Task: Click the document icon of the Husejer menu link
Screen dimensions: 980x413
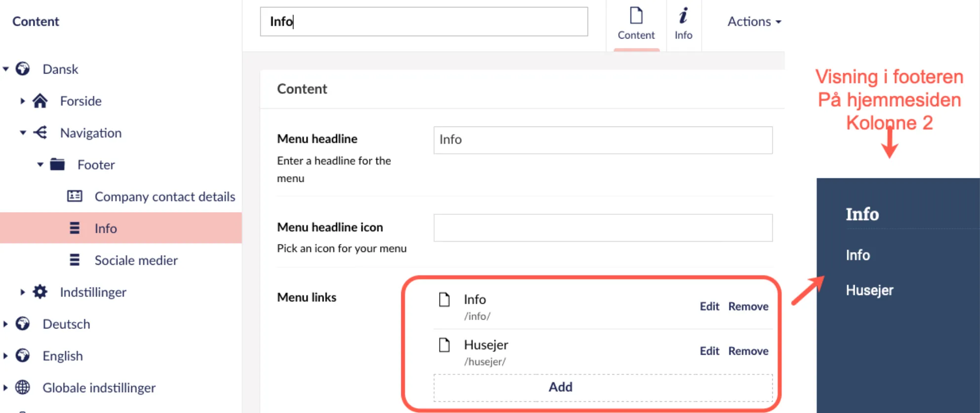Action: coord(445,345)
